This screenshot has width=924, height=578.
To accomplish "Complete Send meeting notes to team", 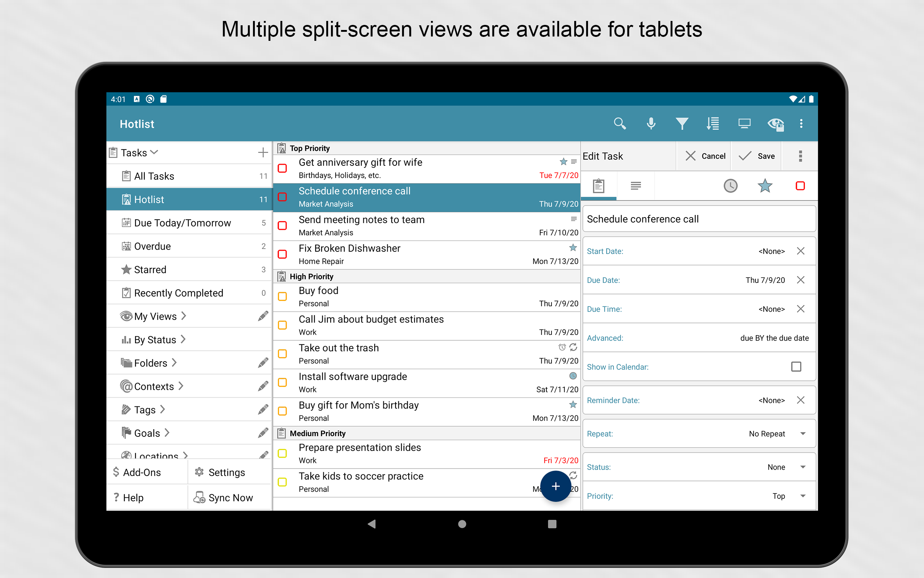I will [x=282, y=225].
